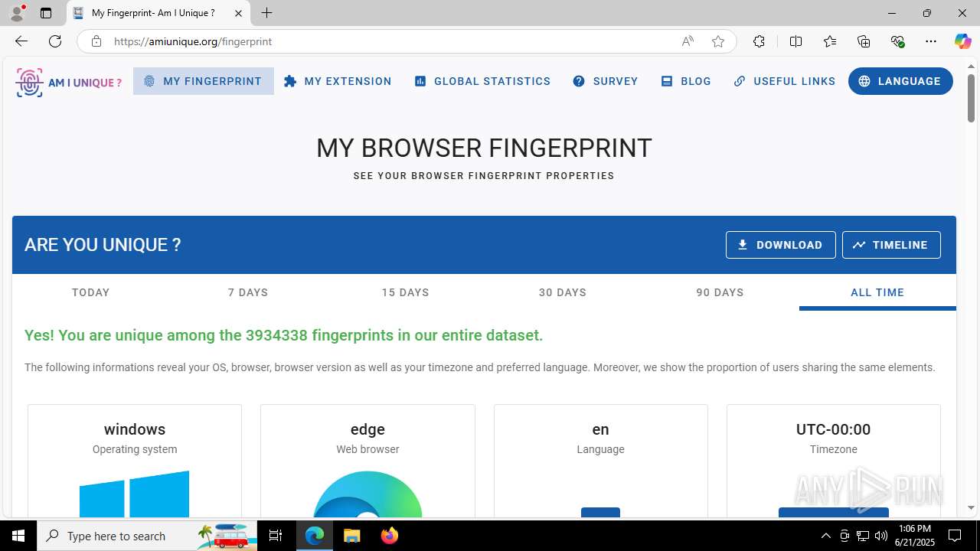
Task: Click page scrollbar up arrow
Action: pos(971,66)
